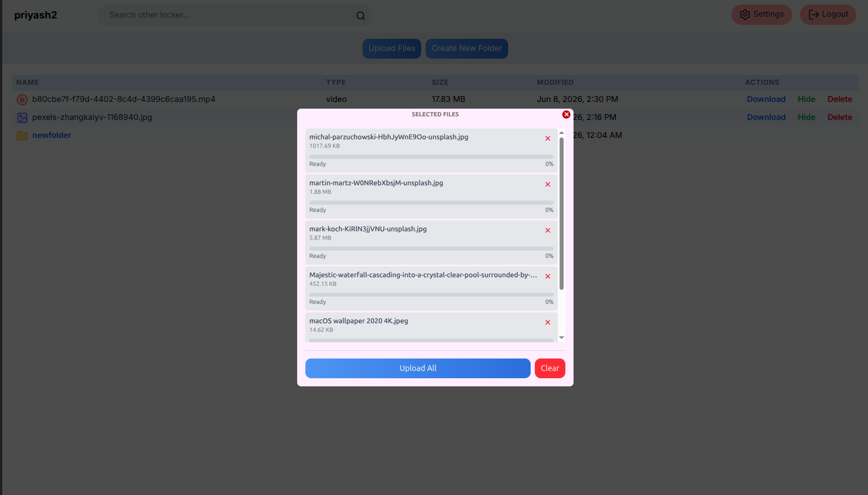Click the Upload All button
Viewport: 868px width, 495px height.
point(418,368)
